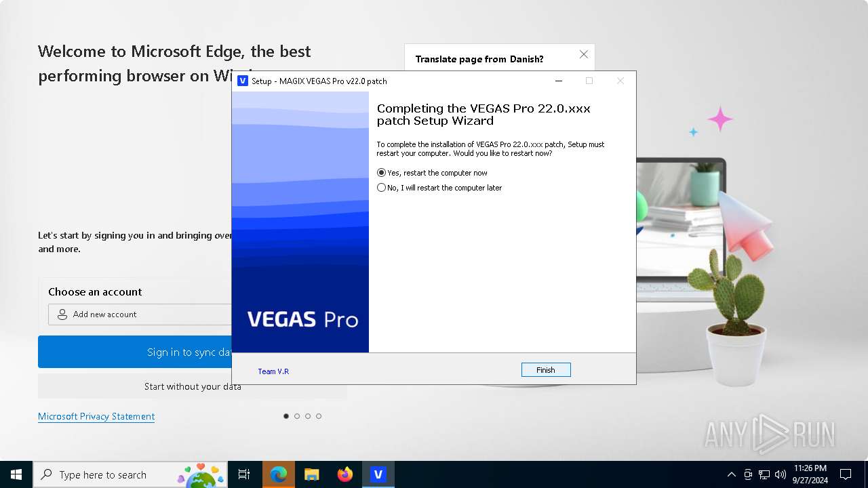Select second page indicator dot in Edge welcome

(297, 416)
